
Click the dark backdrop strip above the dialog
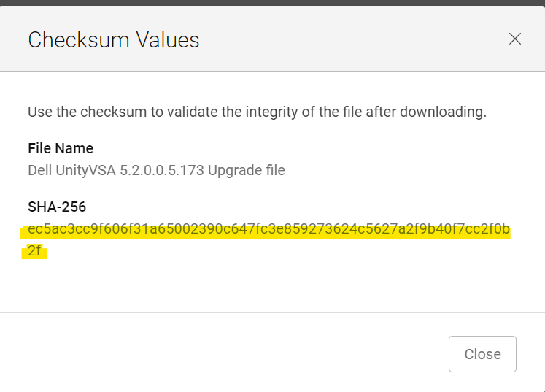click(x=272, y=2)
